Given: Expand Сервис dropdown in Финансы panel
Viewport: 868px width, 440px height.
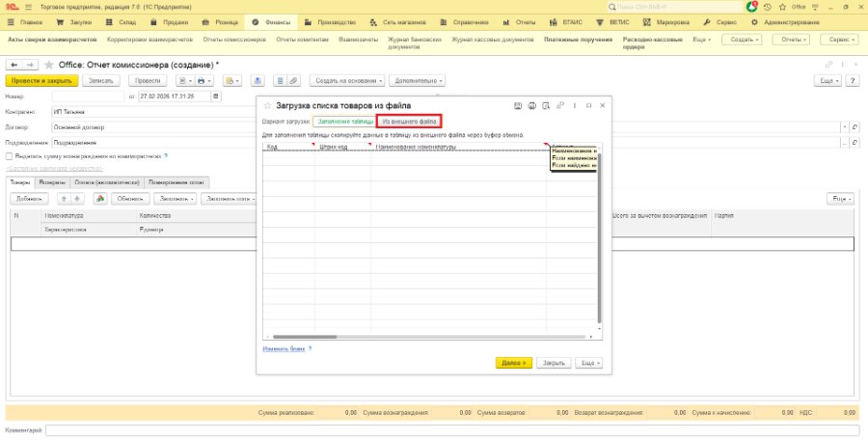Looking at the screenshot, I should 840,40.
